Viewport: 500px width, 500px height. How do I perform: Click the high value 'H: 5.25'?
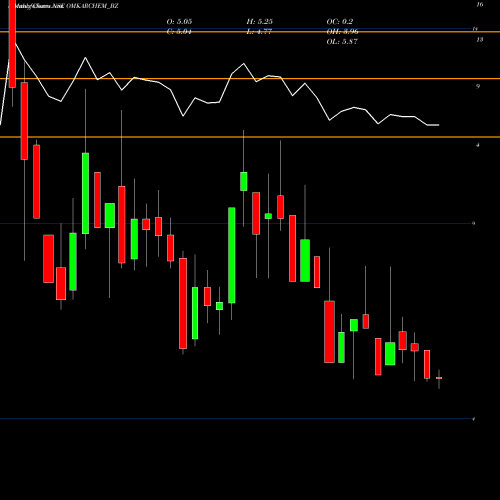tap(260, 22)
